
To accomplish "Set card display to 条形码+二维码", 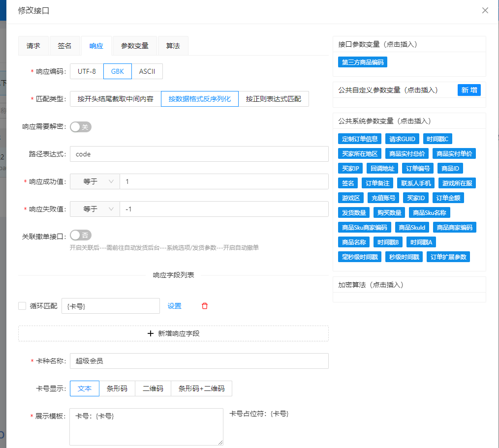I will pos(201,388).
